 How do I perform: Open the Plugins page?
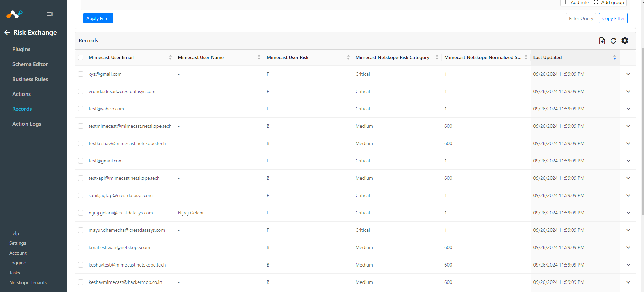click(21, 49)
